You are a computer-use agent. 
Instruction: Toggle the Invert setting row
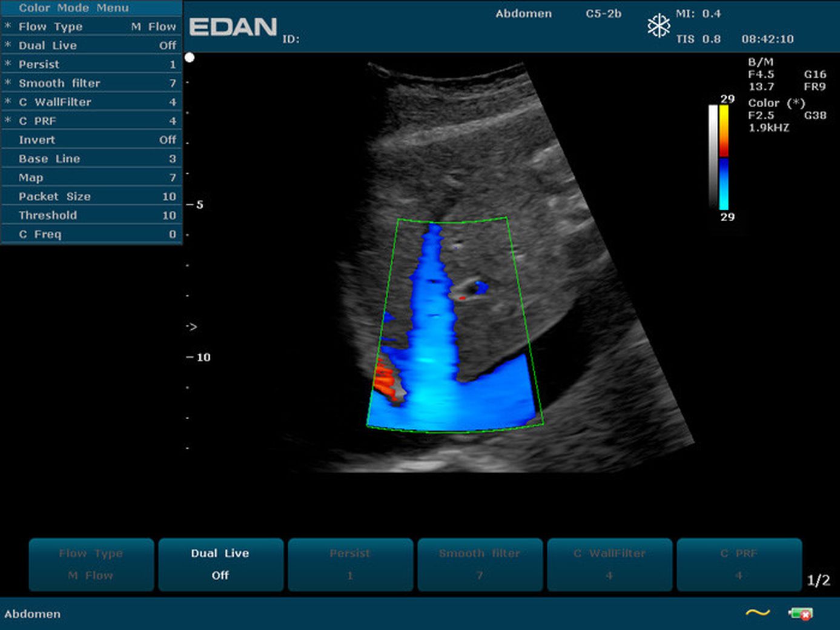91,140
